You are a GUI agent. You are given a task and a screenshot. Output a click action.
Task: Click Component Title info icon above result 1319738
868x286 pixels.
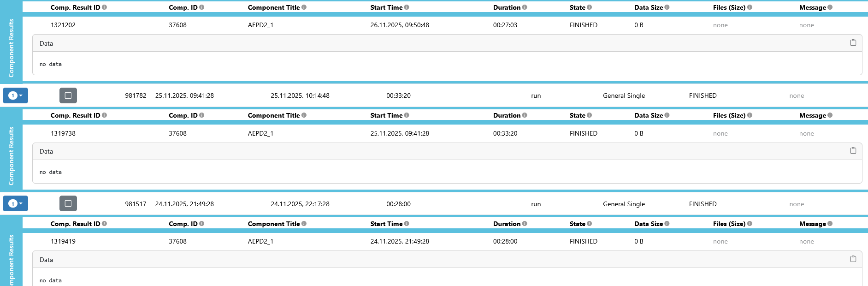[x=304, y=115]
